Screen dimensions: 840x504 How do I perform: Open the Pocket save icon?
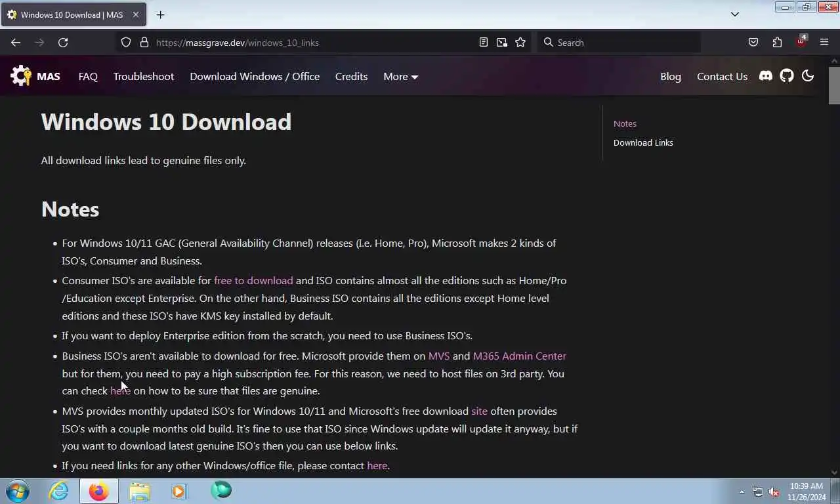[x=753, y=43]
